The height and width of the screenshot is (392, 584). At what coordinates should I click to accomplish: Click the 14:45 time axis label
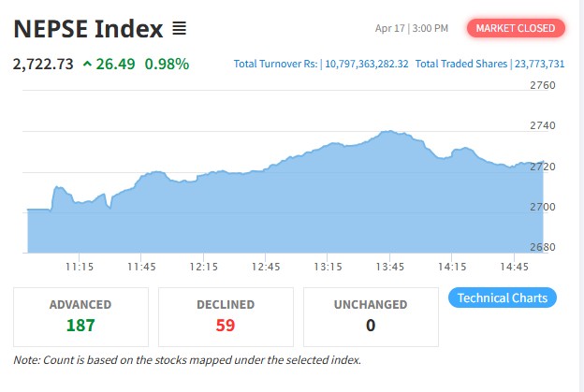click(514, 267)
